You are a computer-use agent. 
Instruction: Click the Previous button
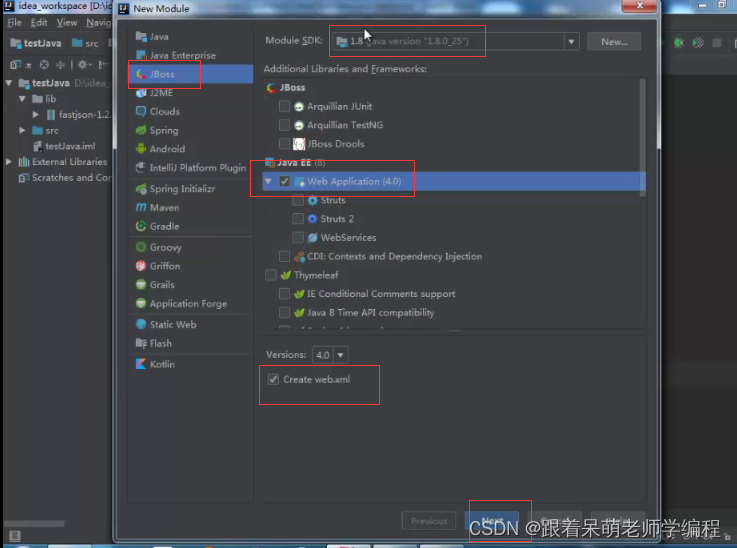[x=429, y=521]
